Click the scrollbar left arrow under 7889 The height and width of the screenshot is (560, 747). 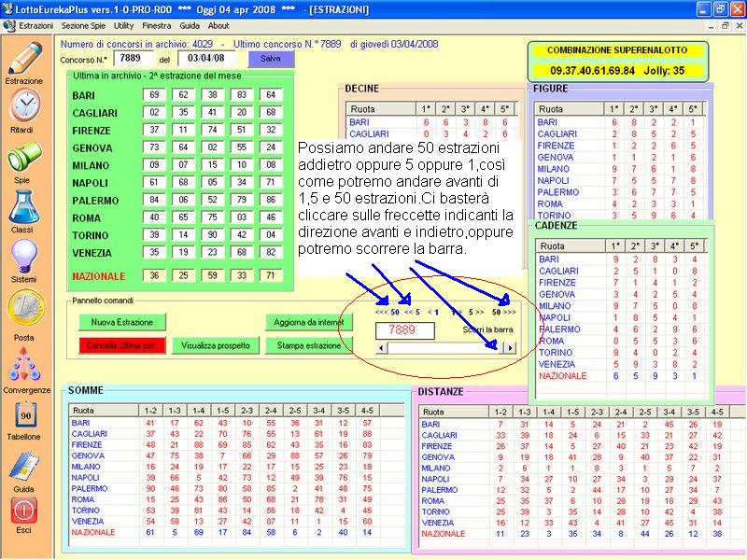coord(381,348)
